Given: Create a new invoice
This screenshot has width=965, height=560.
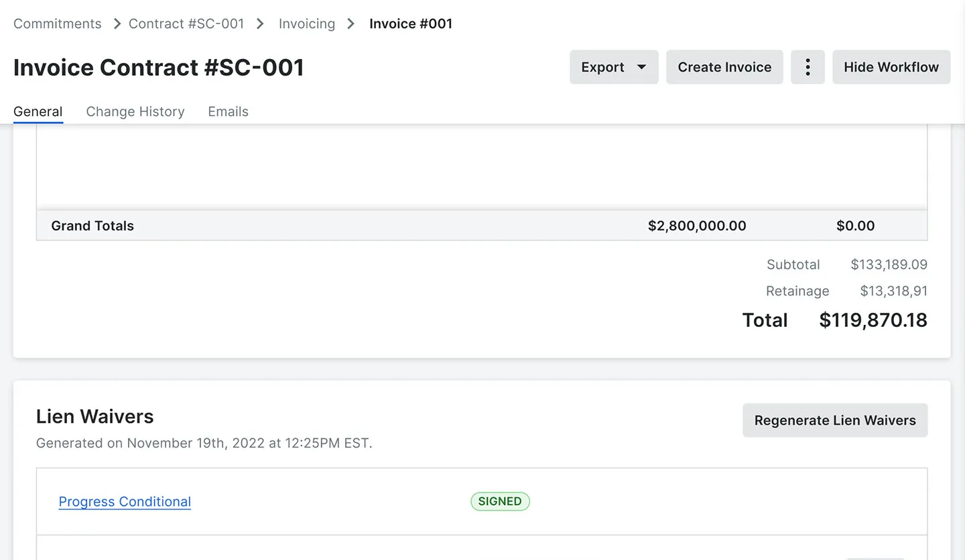Looking at the screenshot, I should pyautogui.click(x=724, y=67).
